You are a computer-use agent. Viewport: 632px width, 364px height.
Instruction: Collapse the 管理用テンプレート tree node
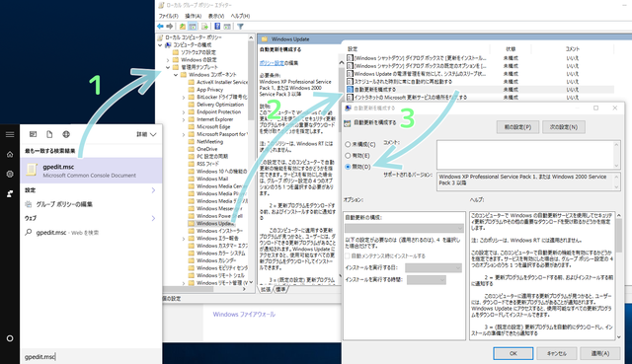168,67
